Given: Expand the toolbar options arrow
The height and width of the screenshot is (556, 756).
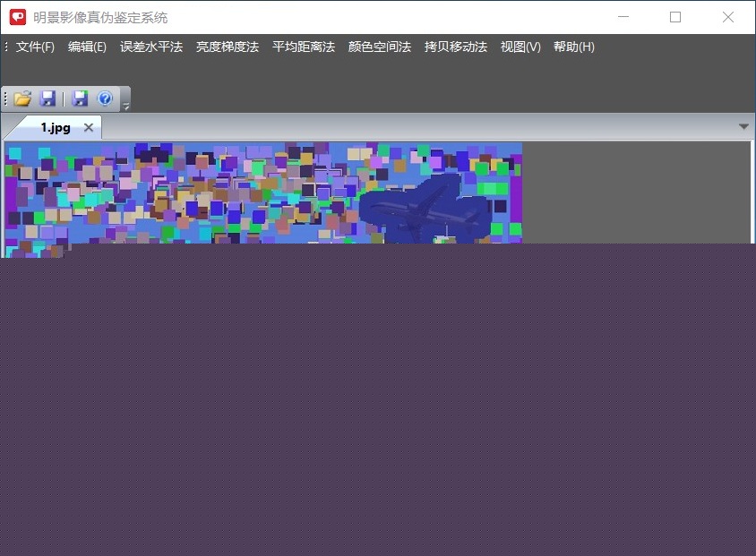Looking at the screenshot, I should (125, 106).
